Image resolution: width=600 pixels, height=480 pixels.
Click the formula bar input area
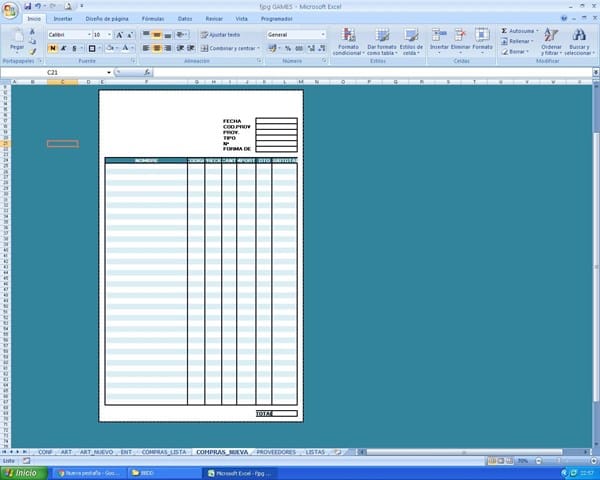(373, 72)
